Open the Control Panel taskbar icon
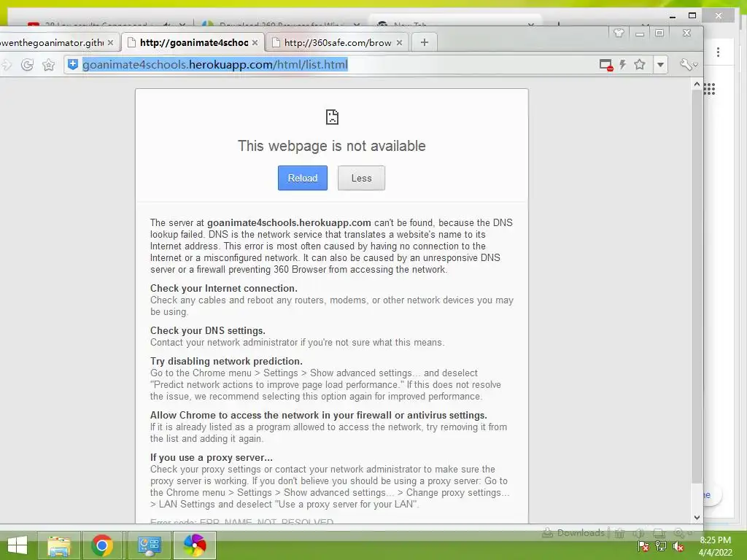This screenshot has width=747, height=560. click(x=149, y=545)
